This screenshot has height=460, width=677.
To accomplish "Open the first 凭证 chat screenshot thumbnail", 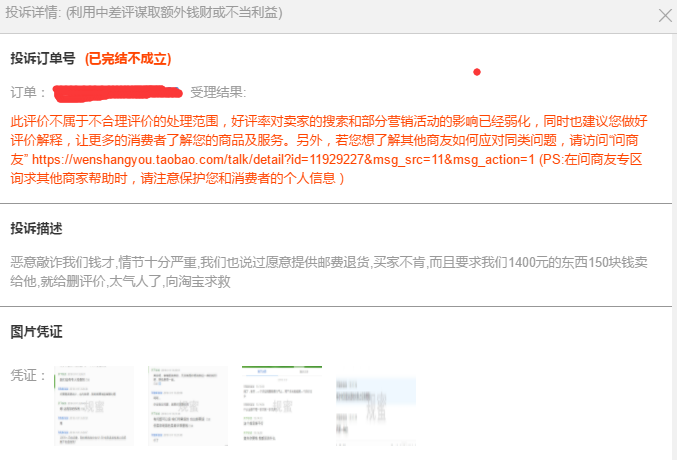I will tap(94, 406).
